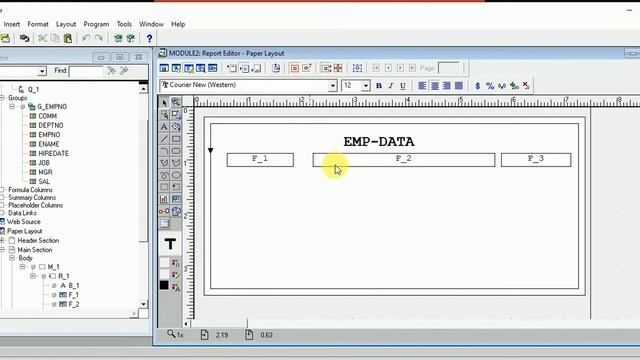
Task: Select the Rectangle drawing tool
Action: click(x=176, y=139)
